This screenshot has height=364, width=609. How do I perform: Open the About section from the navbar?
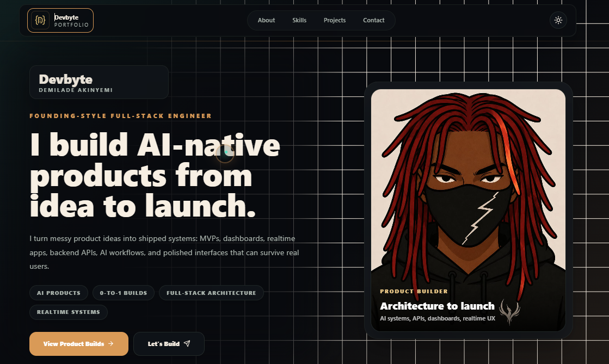click(x=266, y=20)
